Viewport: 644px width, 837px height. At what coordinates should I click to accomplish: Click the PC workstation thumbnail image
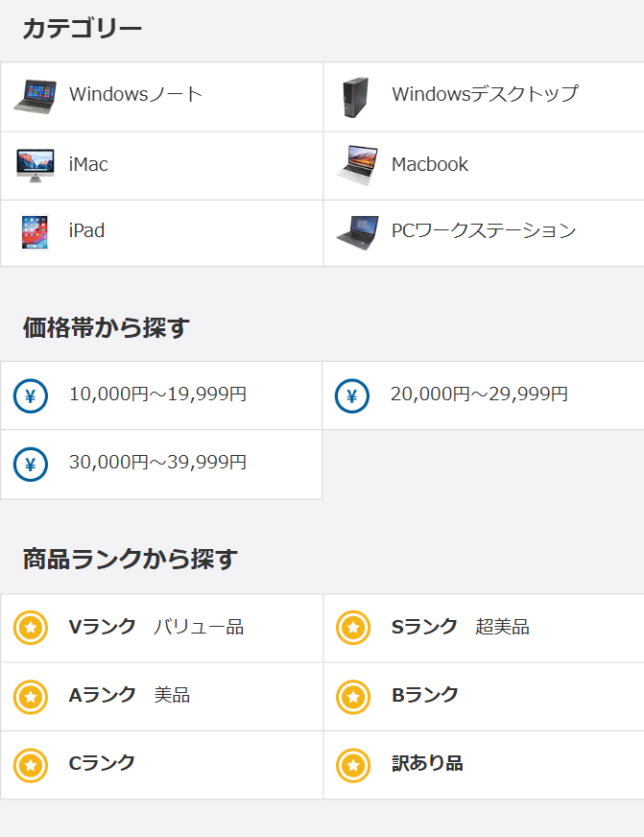357,231
